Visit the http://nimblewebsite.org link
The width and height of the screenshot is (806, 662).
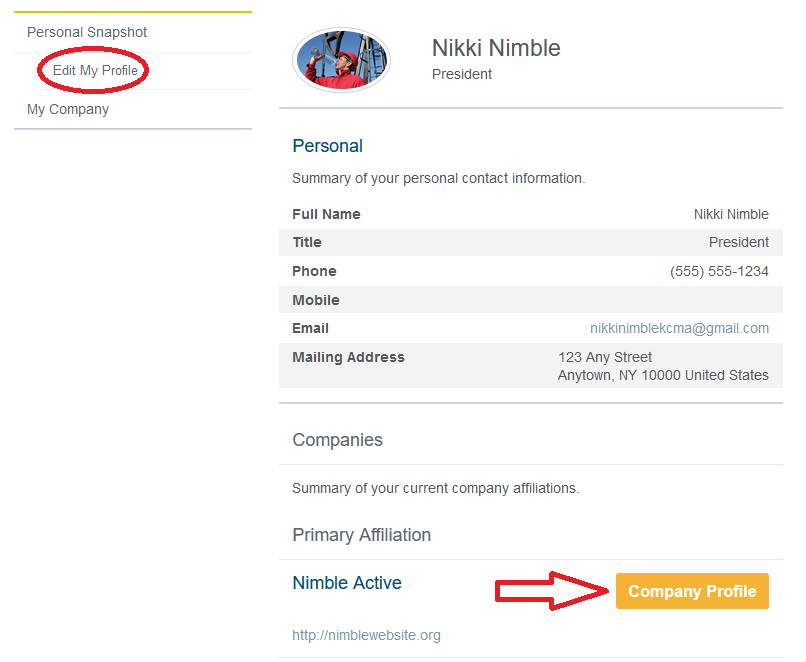point(366,635)
